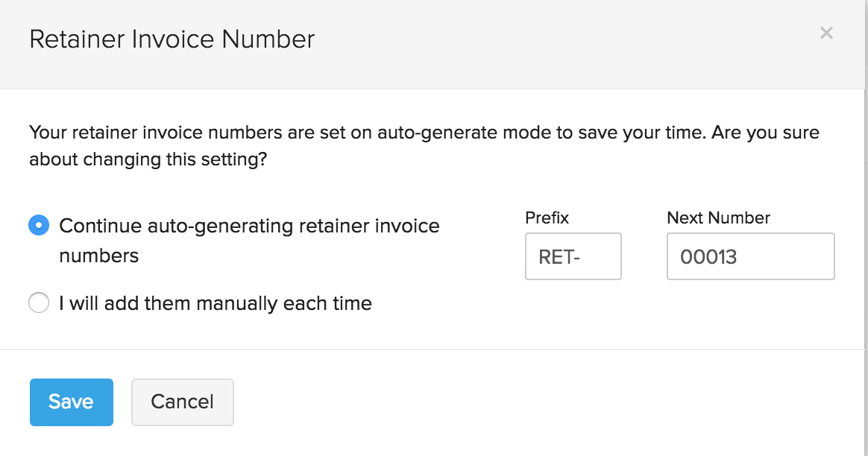Click the text 'I will add them manually each time'

[215, 303]
